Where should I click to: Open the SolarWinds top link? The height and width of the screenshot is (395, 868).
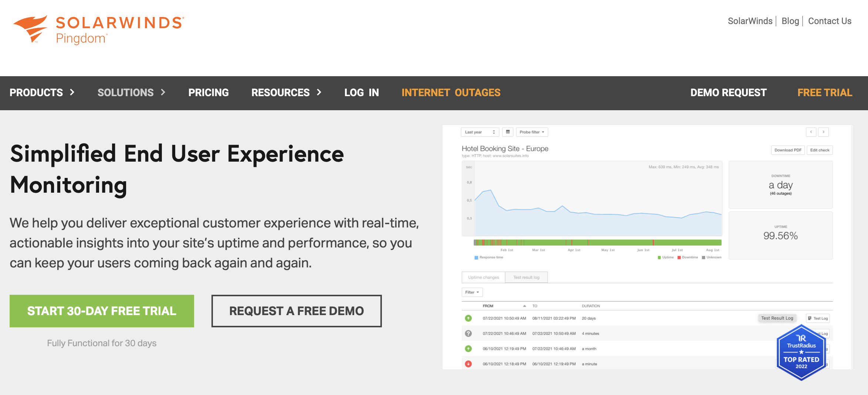(x=750, y=21)
